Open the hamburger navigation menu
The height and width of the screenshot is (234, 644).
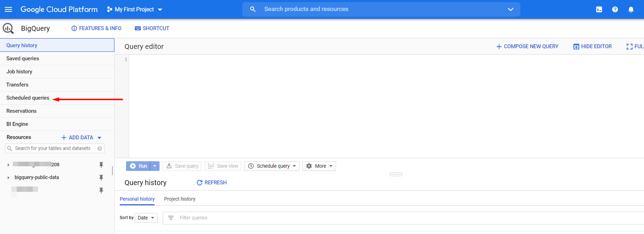point(8,10)
